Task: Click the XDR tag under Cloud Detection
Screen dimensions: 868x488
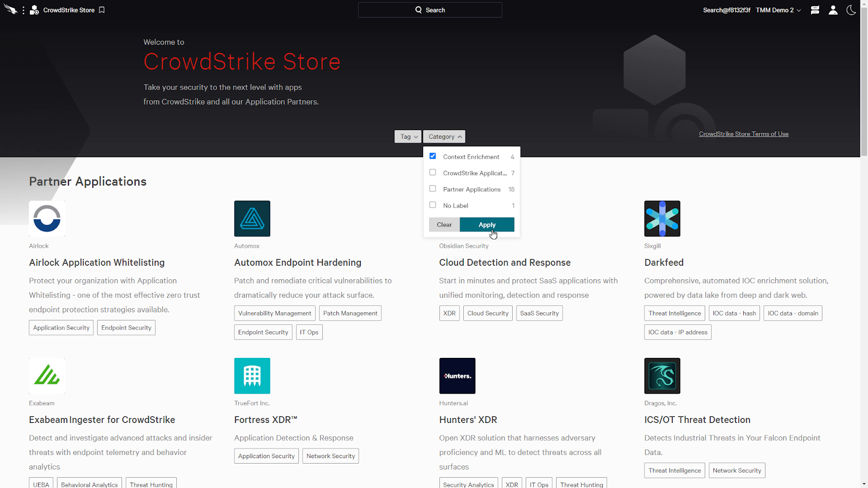Action: [x=450, y=313]
